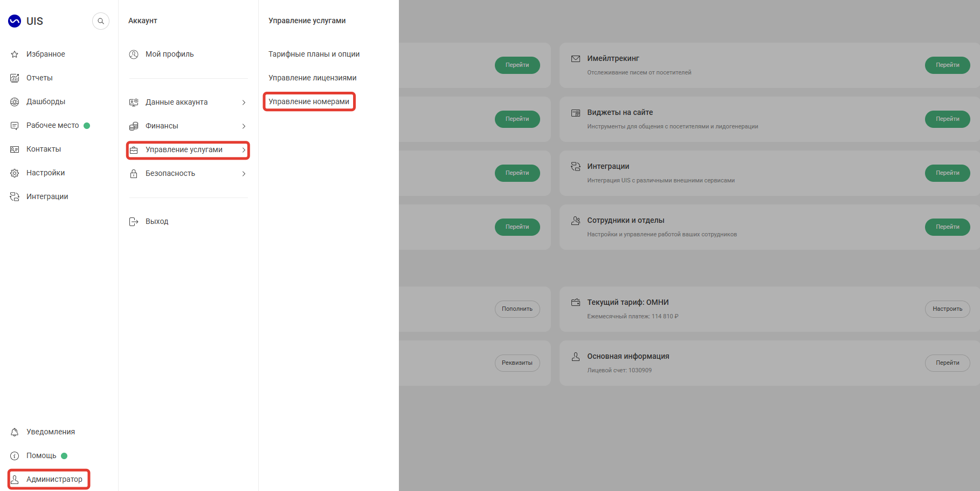
Task: Click Перейти button for Имейлтрекинг
Action: [947, 65]
